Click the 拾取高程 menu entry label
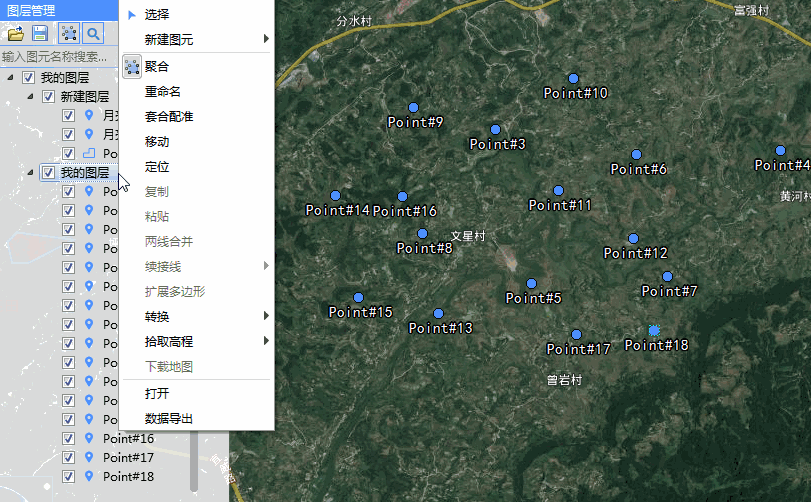The width and height of the screenshot is (811, 502). click(x=169, y=341)
